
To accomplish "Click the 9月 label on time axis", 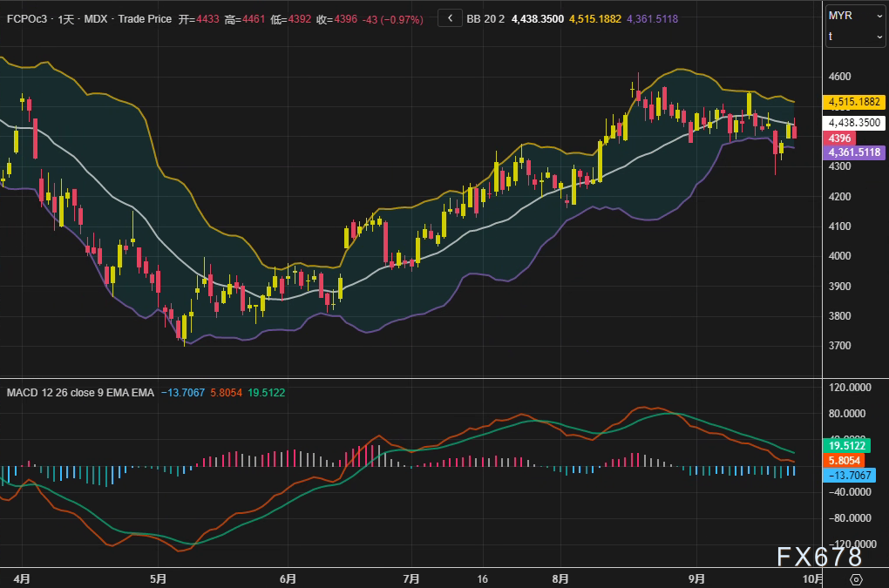I will pos(696,578).
